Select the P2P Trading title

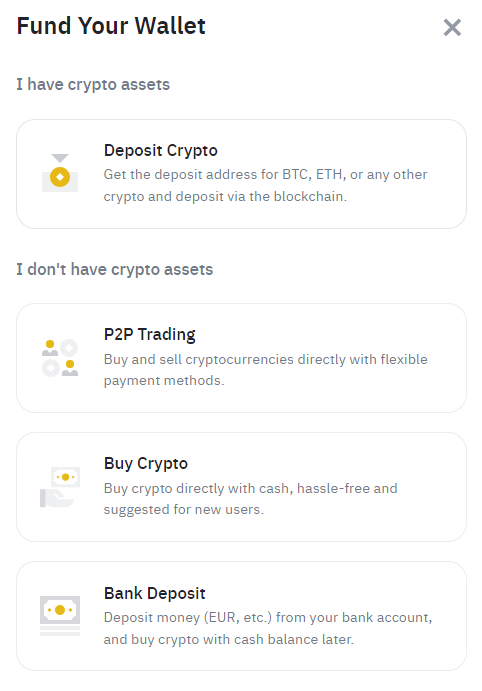point(150,334)
